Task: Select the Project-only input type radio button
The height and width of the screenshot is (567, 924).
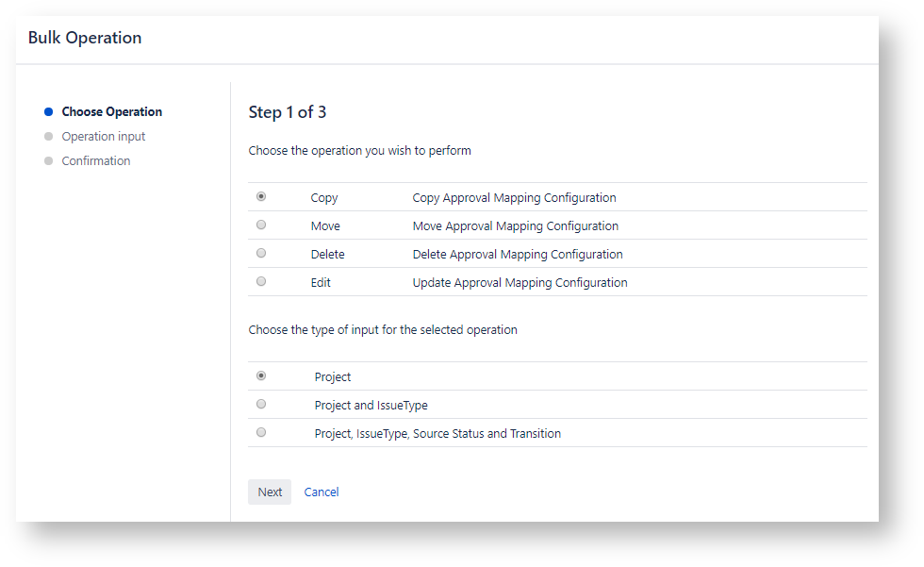Action: pos(261,375)
